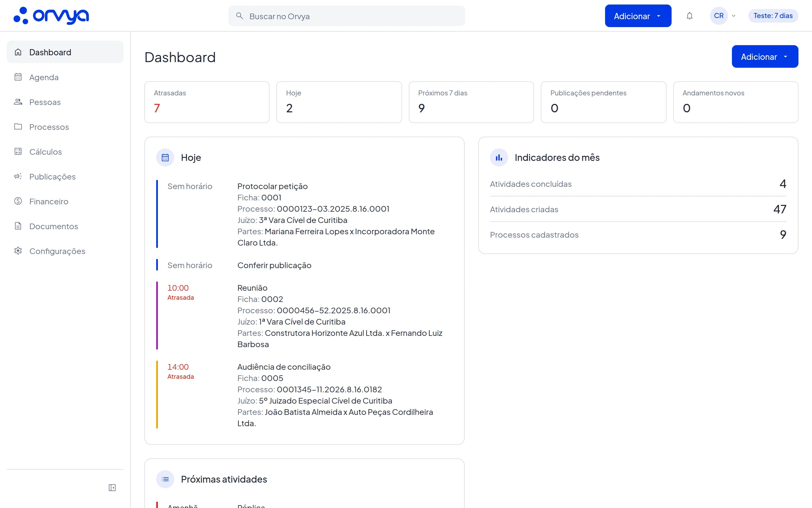Image resolution: width=812 pixels, height=508 pixels.
Task: Click the Atividades criadas indicator row
Action: pyautogui.click(x=638, y=209)
